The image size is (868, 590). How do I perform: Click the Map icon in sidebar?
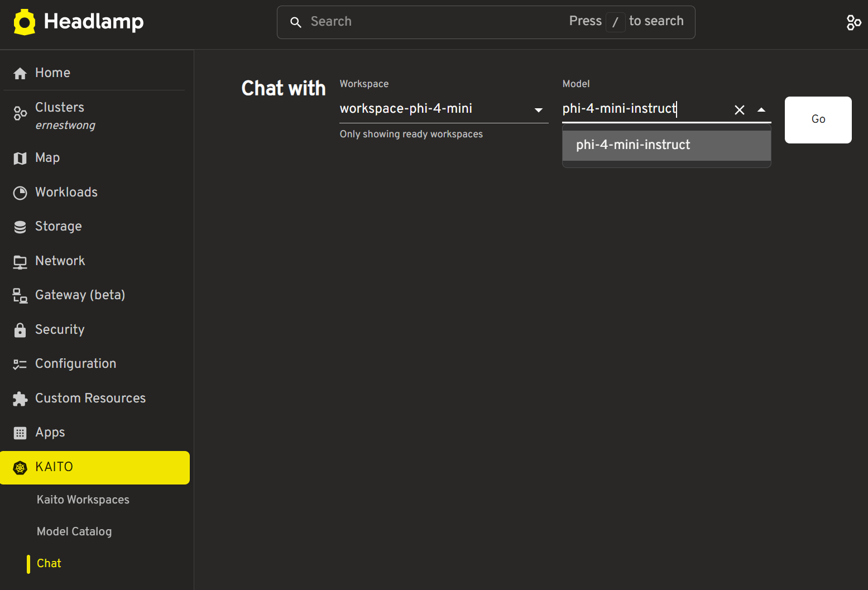pos(20,159)
